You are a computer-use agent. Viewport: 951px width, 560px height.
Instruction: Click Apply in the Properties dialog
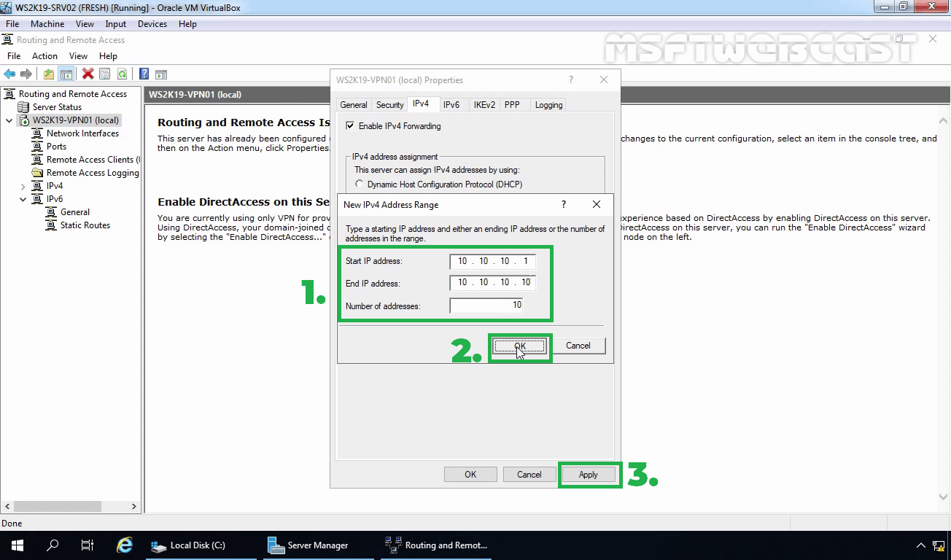pos(589,475)
